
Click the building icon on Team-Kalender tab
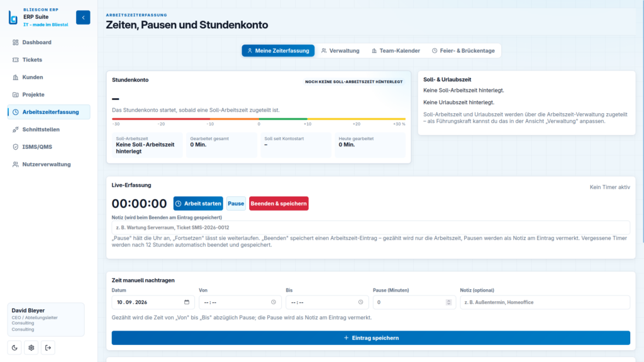click(x=374, y=50)
